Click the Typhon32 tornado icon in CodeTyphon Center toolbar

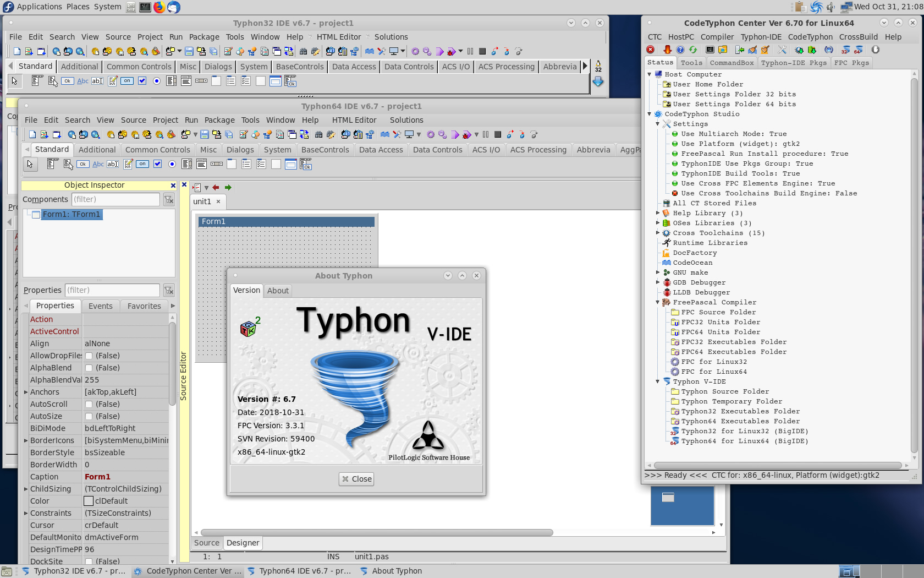(845, 50)
